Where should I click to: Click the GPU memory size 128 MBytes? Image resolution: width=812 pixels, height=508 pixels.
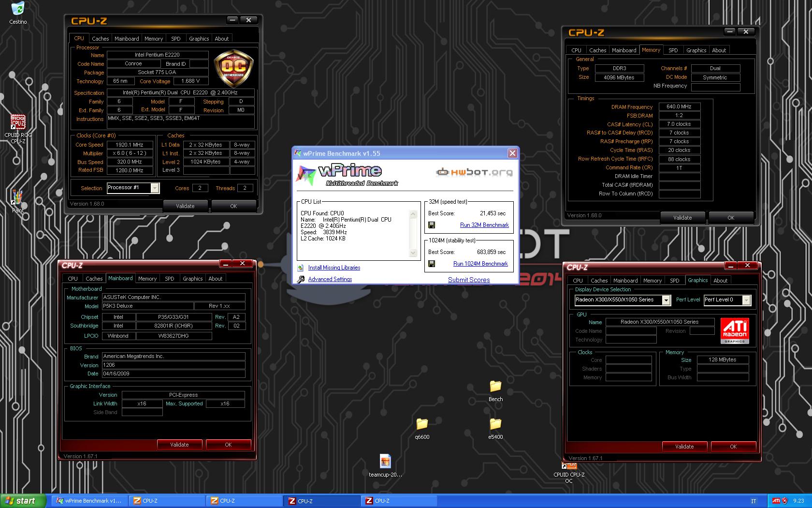[x=723, y=360]
